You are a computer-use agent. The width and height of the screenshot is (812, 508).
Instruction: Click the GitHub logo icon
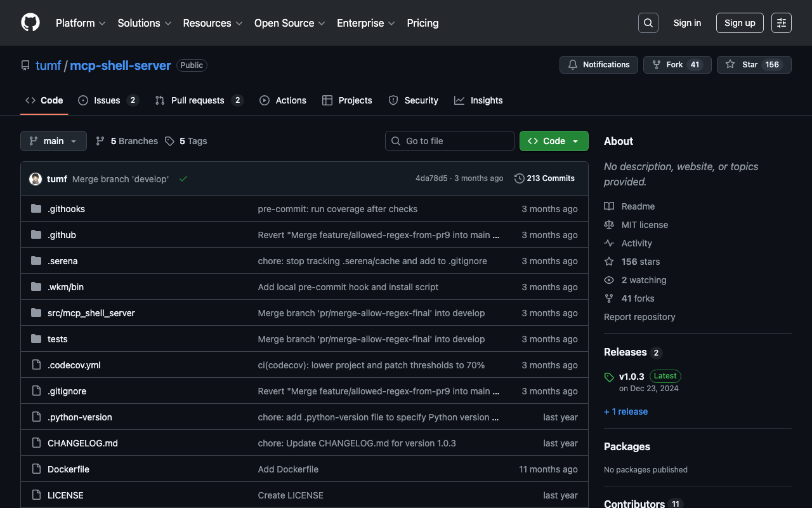[x=30, y=23]
